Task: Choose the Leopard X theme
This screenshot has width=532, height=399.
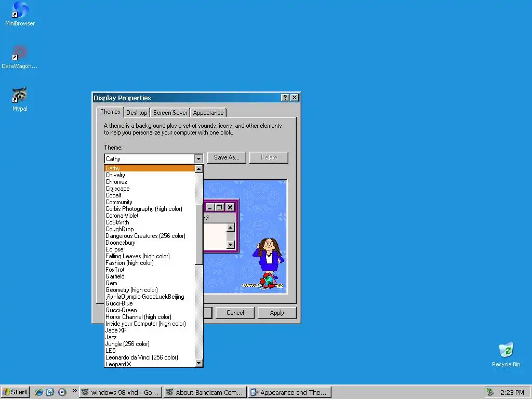Action: click(150, 364)
